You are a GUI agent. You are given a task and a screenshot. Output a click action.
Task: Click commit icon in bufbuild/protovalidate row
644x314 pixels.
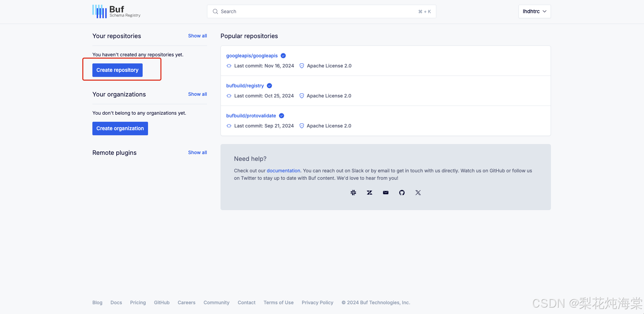point(229,126)
